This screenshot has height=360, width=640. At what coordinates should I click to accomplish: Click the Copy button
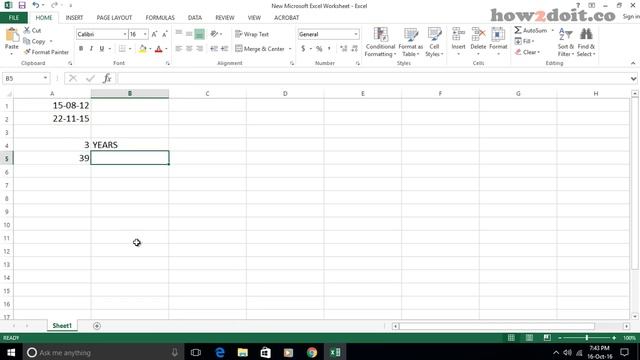point(34,41)
